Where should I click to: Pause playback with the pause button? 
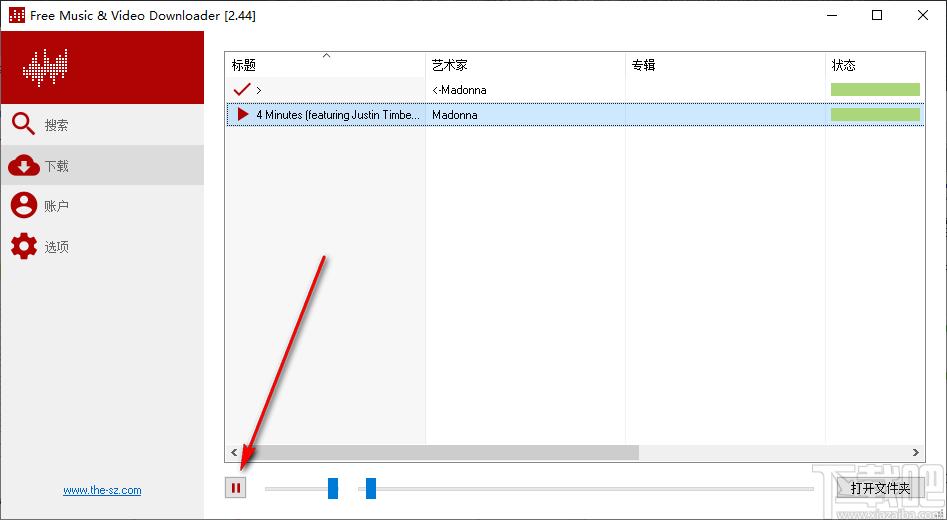[236, 488]
